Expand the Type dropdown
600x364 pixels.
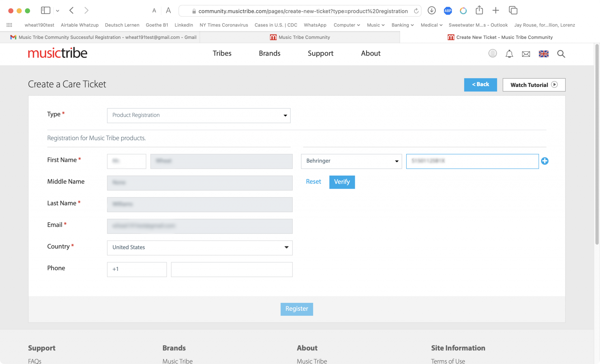click(x=199, y=115)
